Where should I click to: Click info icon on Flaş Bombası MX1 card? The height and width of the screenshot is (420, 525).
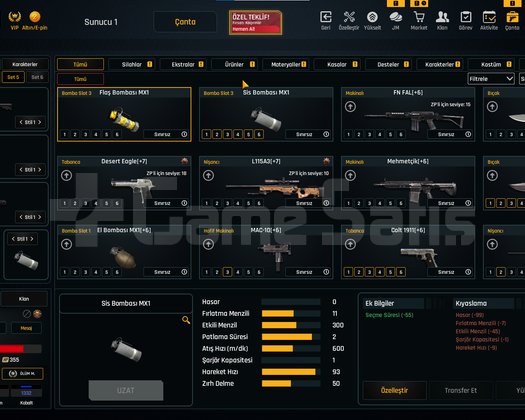click(x=184, y=134)
